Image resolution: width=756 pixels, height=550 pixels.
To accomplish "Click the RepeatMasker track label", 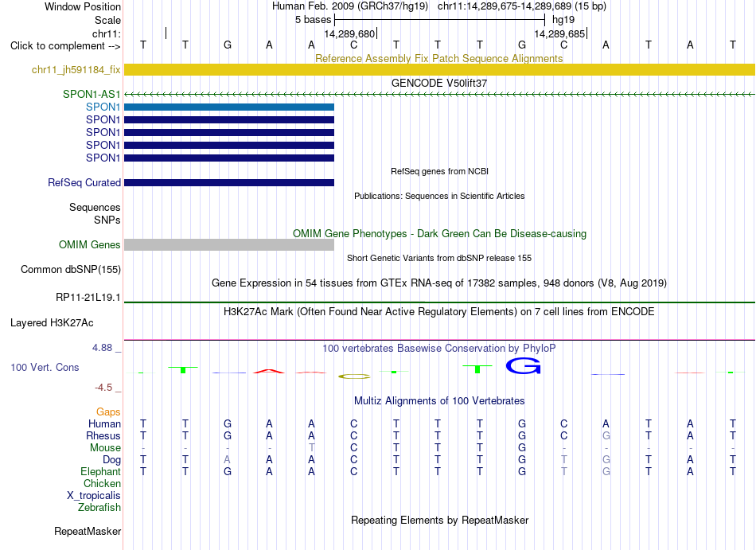I will coord(88,531).
